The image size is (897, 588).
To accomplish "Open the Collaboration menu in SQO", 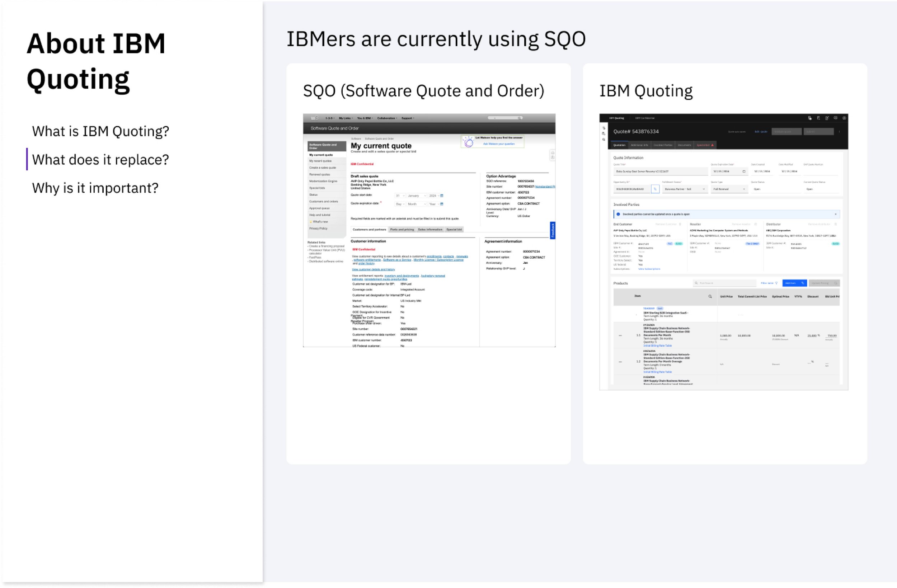I will point(387,118).
